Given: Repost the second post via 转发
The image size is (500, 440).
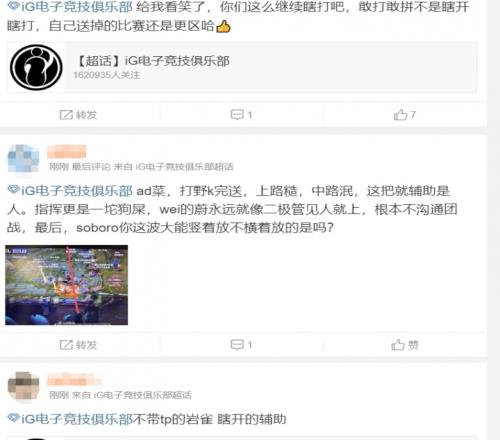Looking at the screenshot, I should coord(78,345).
